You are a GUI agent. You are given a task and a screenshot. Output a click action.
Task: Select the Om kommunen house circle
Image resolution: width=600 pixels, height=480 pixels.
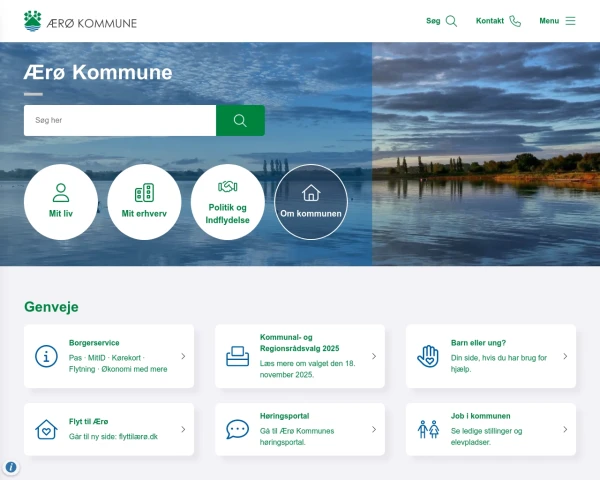click(x=311, y=202)
